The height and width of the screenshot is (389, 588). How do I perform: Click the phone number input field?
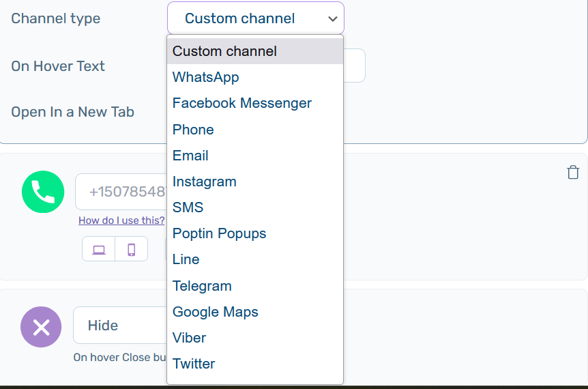click(121, 192)
